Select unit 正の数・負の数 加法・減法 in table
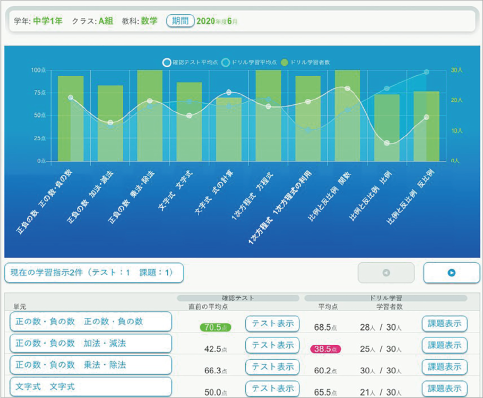This screenshot has height=398, width=483. click(91, 343)
